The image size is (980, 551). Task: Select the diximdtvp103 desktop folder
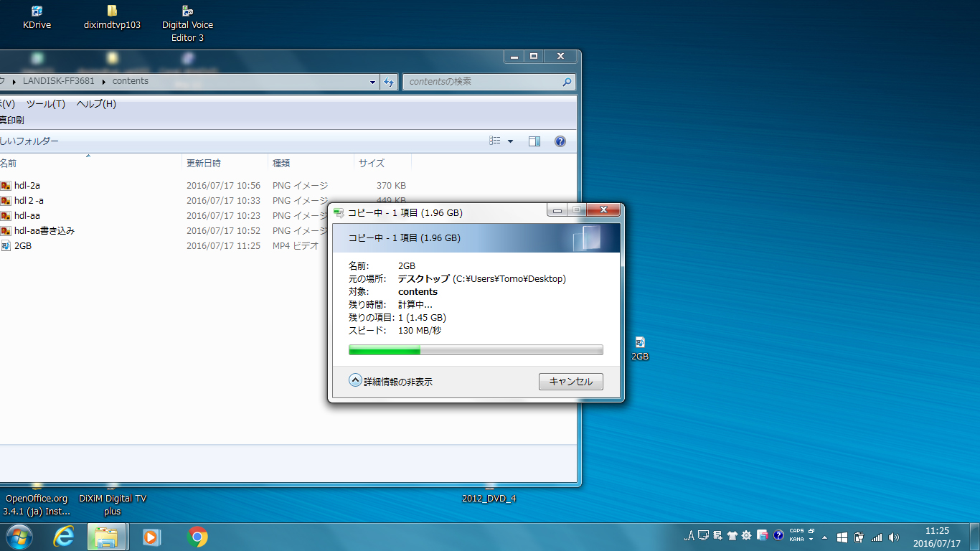tap(112, 17)
